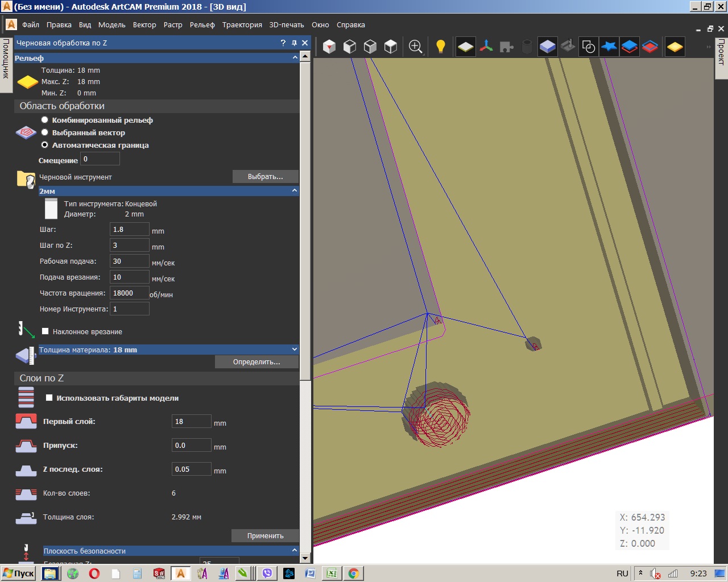
Task: Click the Смещение input field
Action: click(x=100, y=159)
